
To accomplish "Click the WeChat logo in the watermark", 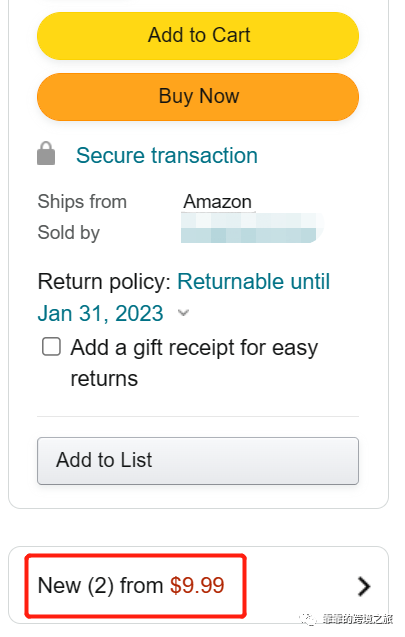I will (x=308, y=619).
